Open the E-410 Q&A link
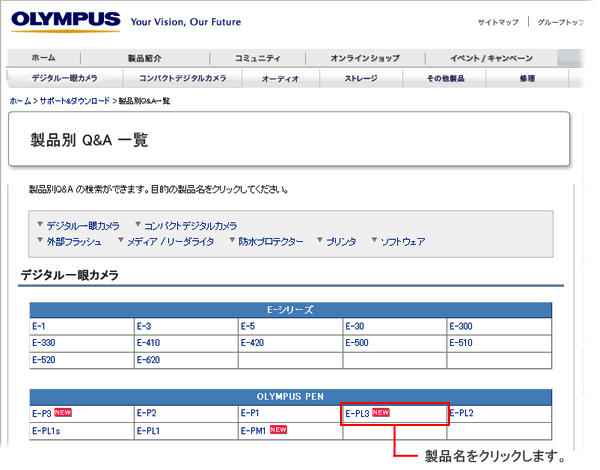Screen dimensions: 600x470 point(148,343)
